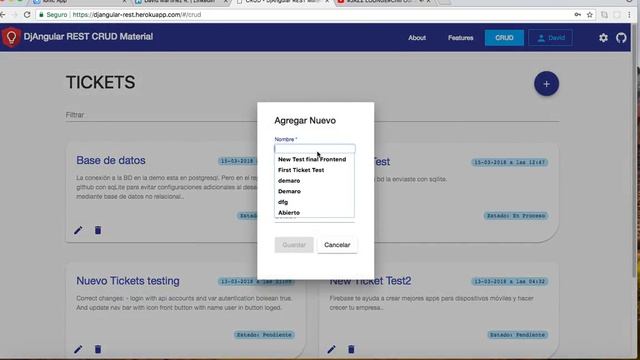The image size is (640, 360).
Task: Open the David user menu
Action: pos(550,38)
